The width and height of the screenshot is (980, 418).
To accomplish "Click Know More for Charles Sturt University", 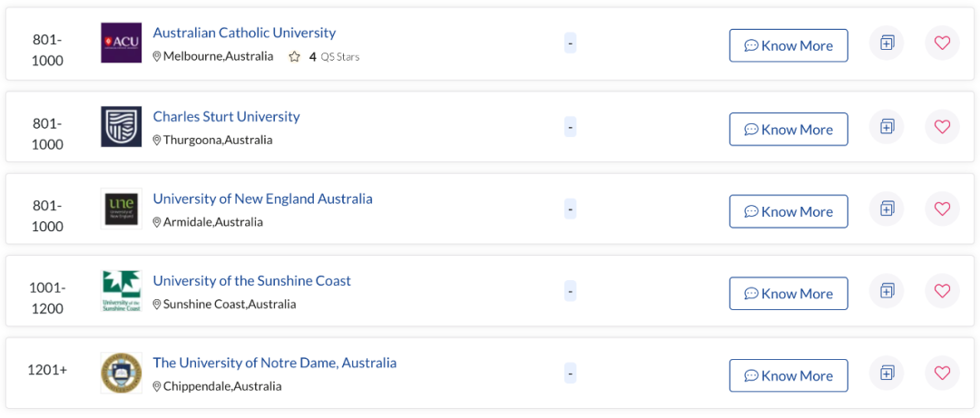I will tap(789, 130).
